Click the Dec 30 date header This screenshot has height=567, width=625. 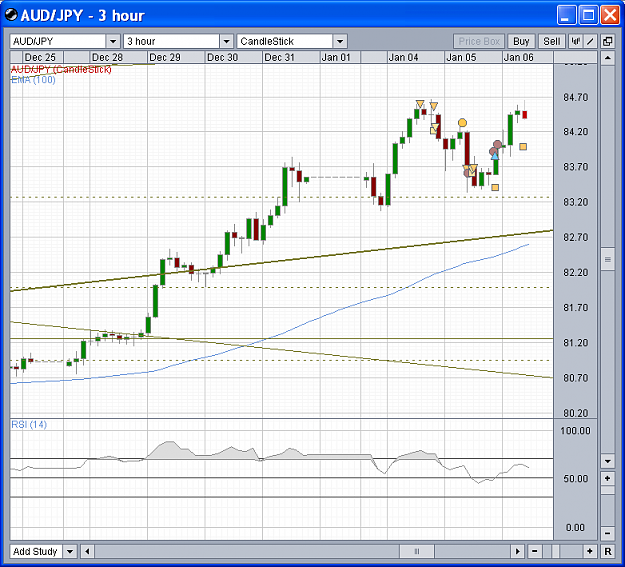pos(222,57)
